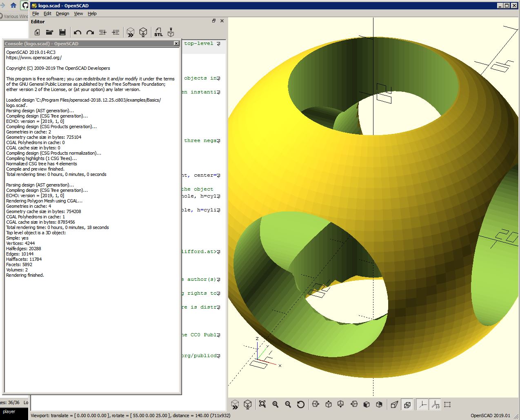Click the home icon in the background window
This screenshot has width=520, height=420.
(x=13, y=5)
